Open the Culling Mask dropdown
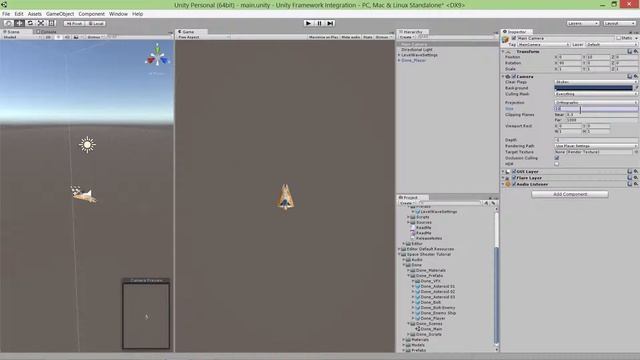The image size is (640, 360). coord(596,94)
